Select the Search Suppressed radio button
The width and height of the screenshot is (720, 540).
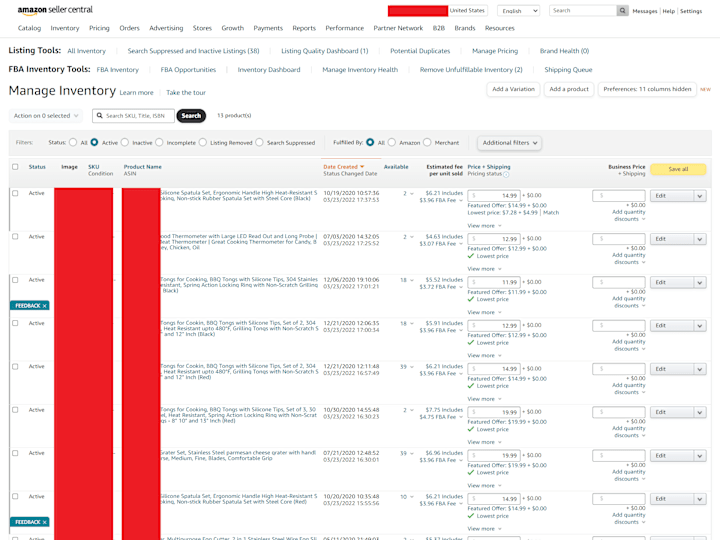tap(259, 142)
